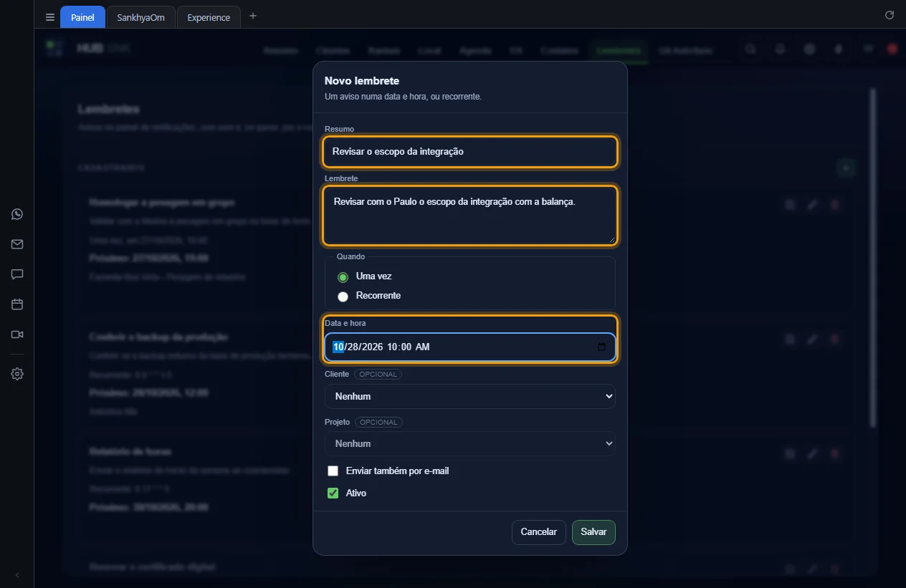Reload the page with refresh icon
906x588 pixels.
890,15
